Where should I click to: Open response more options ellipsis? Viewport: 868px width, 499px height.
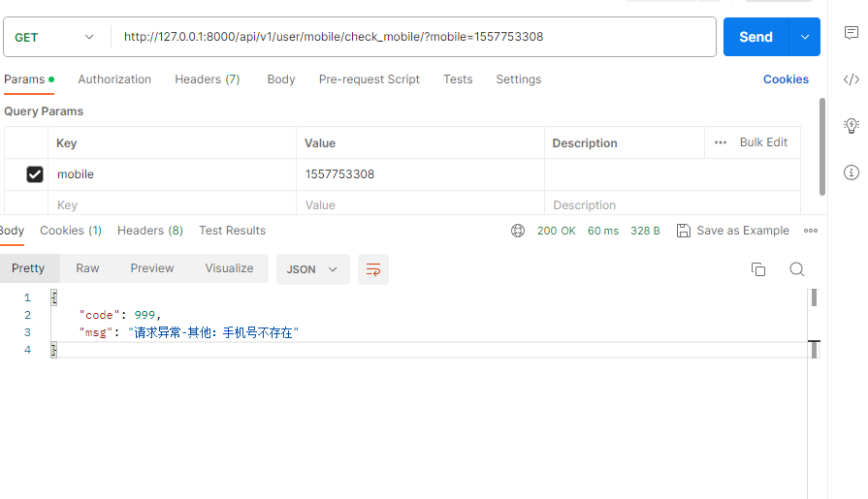coord(811,231)
